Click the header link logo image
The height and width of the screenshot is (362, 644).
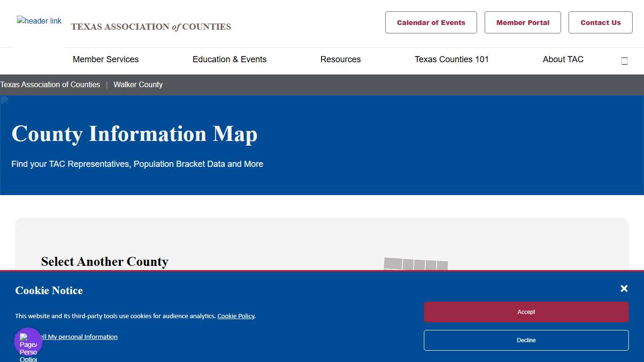tap(39, 21)
